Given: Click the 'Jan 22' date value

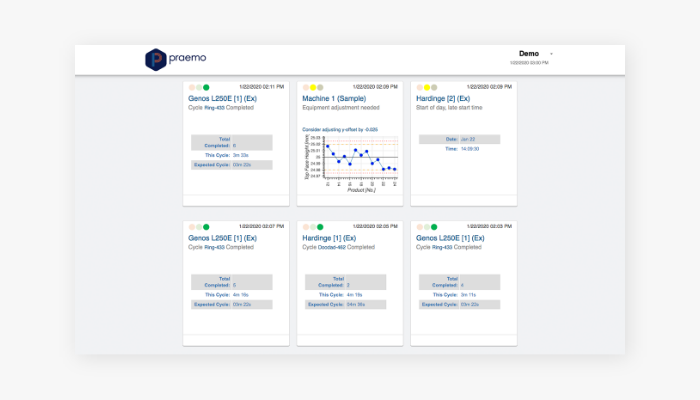Looking at the screenshot, I should 468,139.
